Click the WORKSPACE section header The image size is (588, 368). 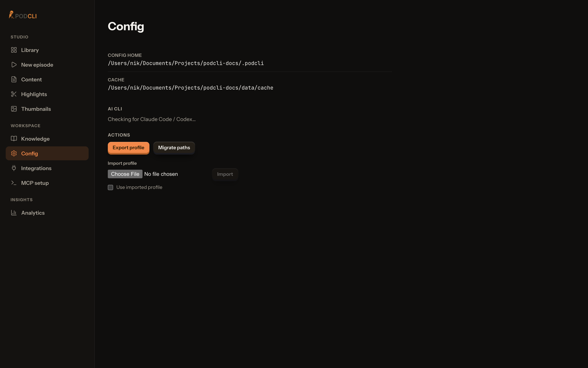coord(26,126)
